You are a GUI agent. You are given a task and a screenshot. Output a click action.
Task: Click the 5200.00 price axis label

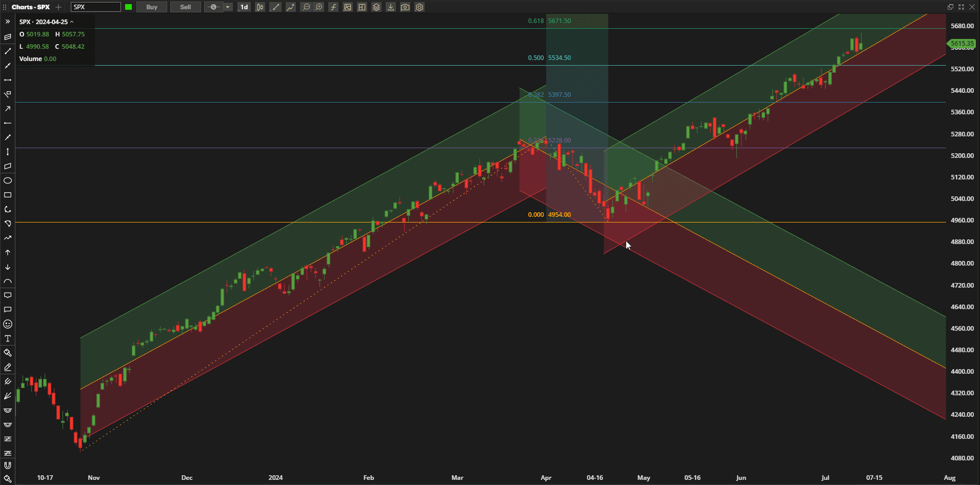tap(962, 155)
